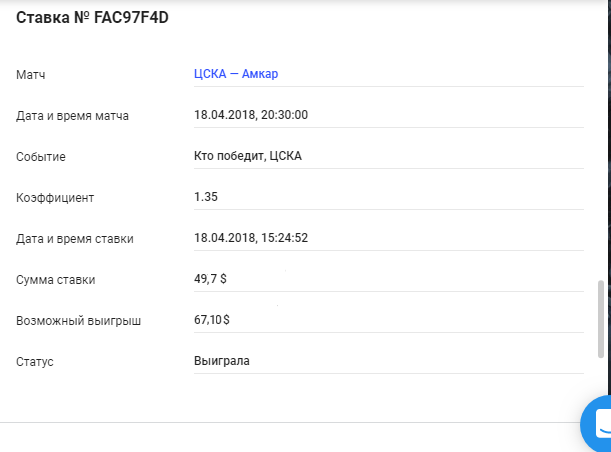This screenshot has height=452, width=611.
Task: Click the coefficient value 1.35
Action: point(205,197)
